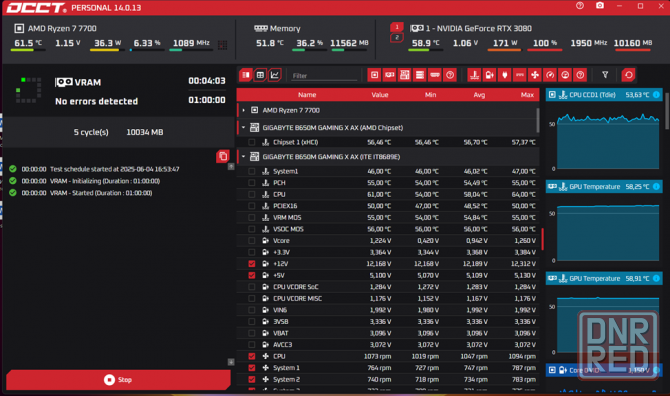The image size is (670, 396).
Task: Show info for GPU Temperature 58,25 graph
Action: click(656, 187)
